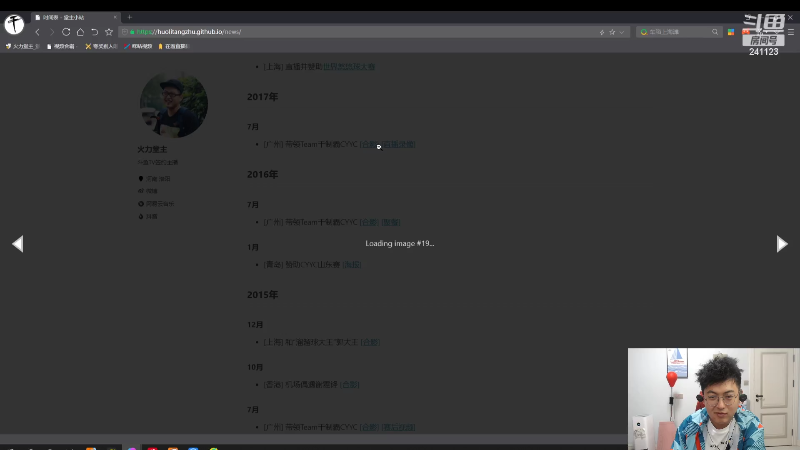Viewport: 800px width, 450px height.
Task: Open 2016 July Guangzhou second bracket link
Action: point(391,222)
